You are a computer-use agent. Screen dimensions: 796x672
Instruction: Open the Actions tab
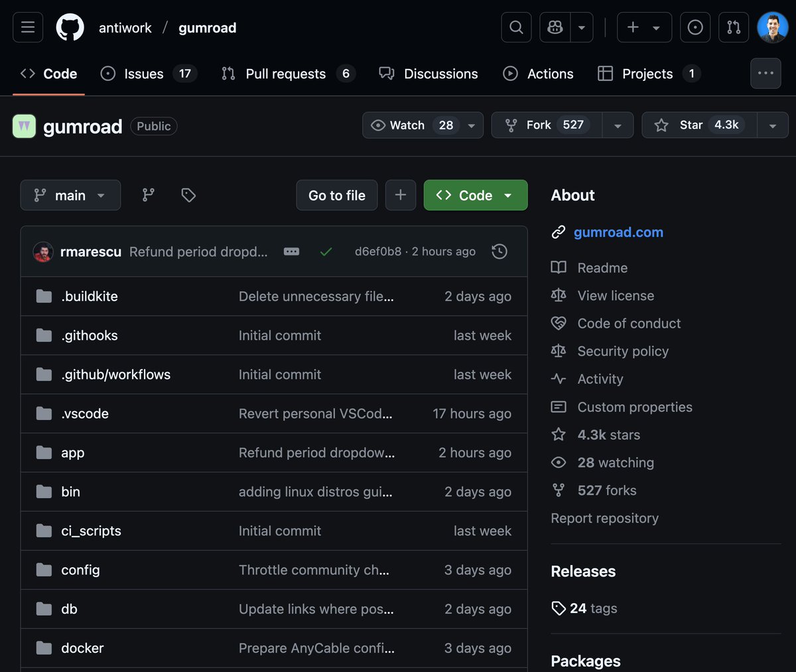(538, 74)
